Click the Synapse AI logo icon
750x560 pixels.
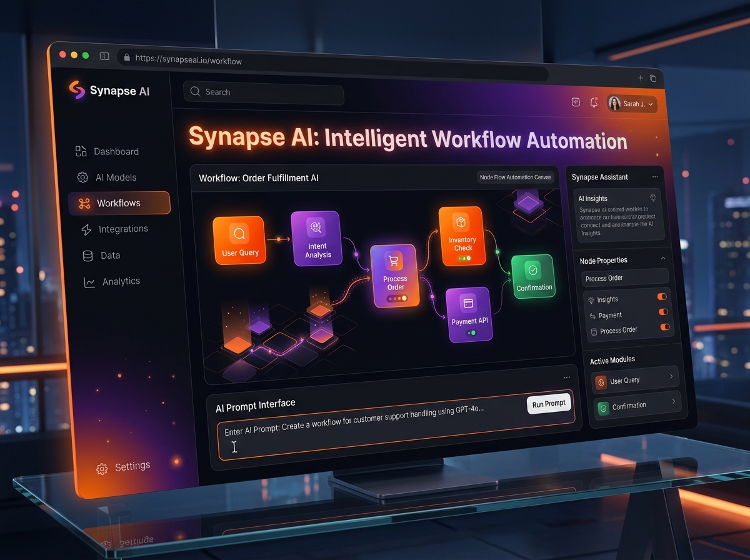coord(76,90)
